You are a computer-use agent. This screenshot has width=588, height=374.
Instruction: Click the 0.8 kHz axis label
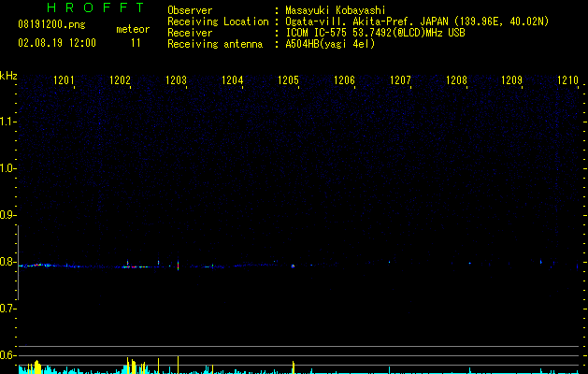pyautogui.click(x=7, y=262)
